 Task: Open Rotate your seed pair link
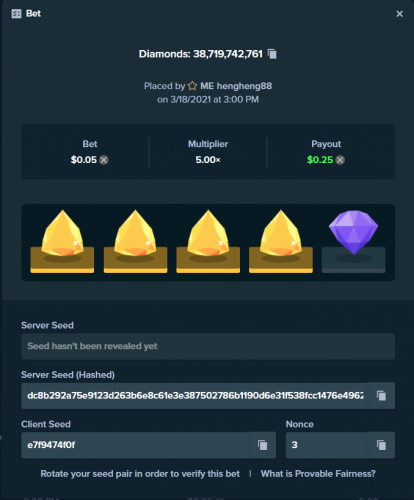140,474
